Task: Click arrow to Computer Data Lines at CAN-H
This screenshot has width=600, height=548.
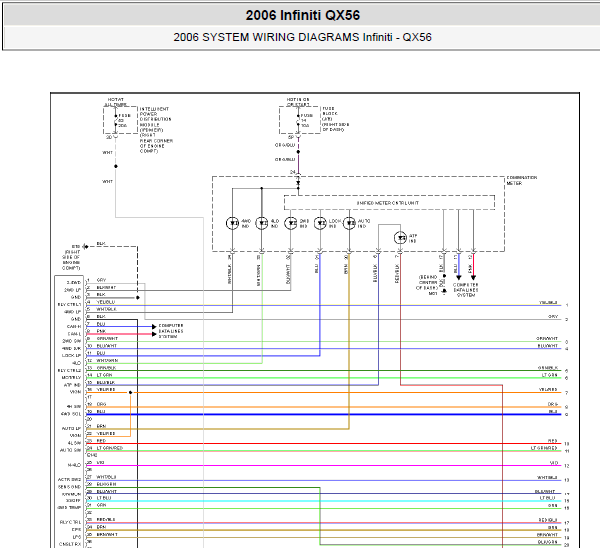Action: point(154,326)
